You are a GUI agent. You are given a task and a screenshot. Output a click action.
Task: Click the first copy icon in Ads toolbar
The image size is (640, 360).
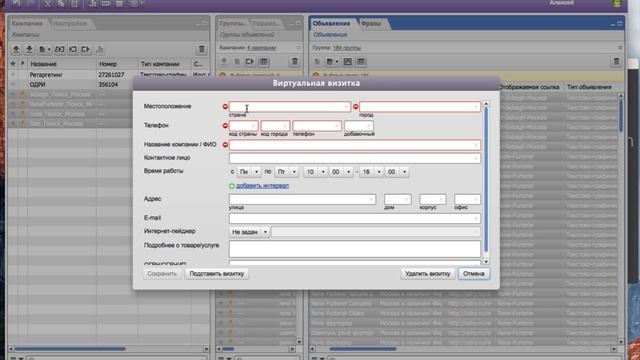(x=317, y=62)
